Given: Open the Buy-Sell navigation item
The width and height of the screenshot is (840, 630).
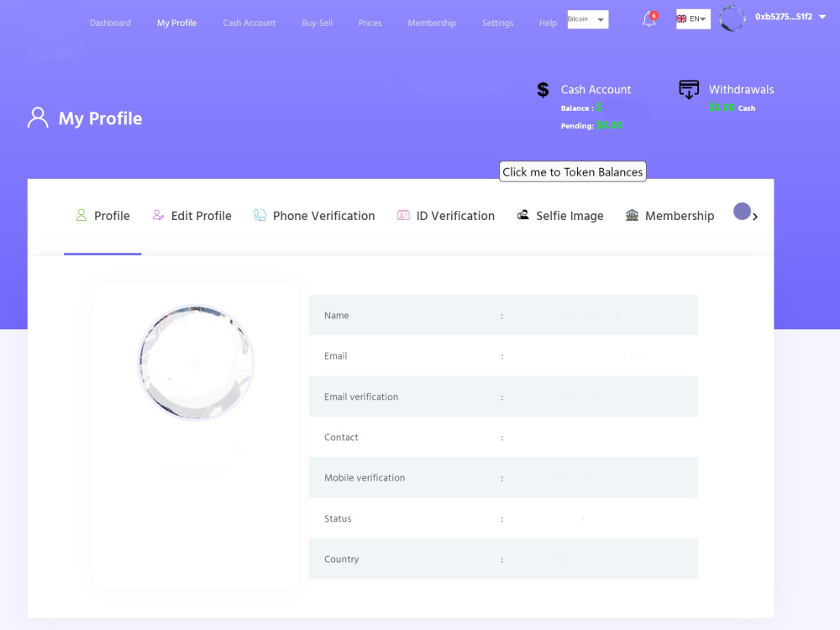Looking at the screenshot, I should coord(317,23).
